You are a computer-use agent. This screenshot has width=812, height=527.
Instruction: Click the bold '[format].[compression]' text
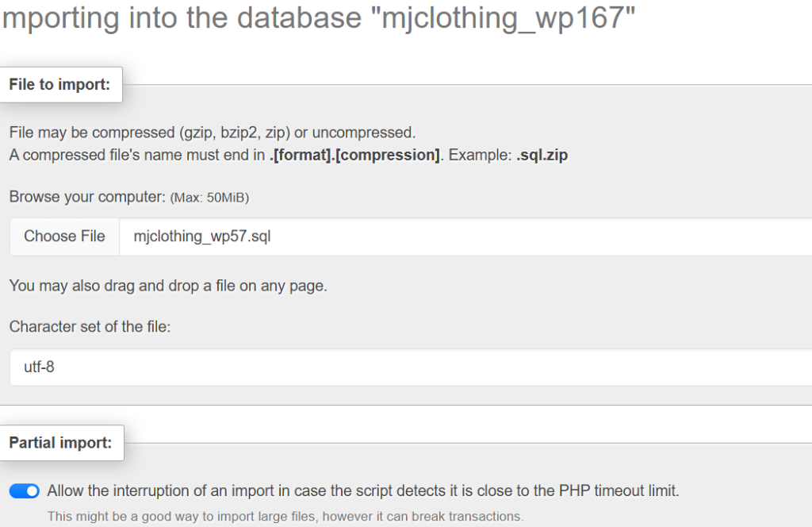[x=354, y=155]
